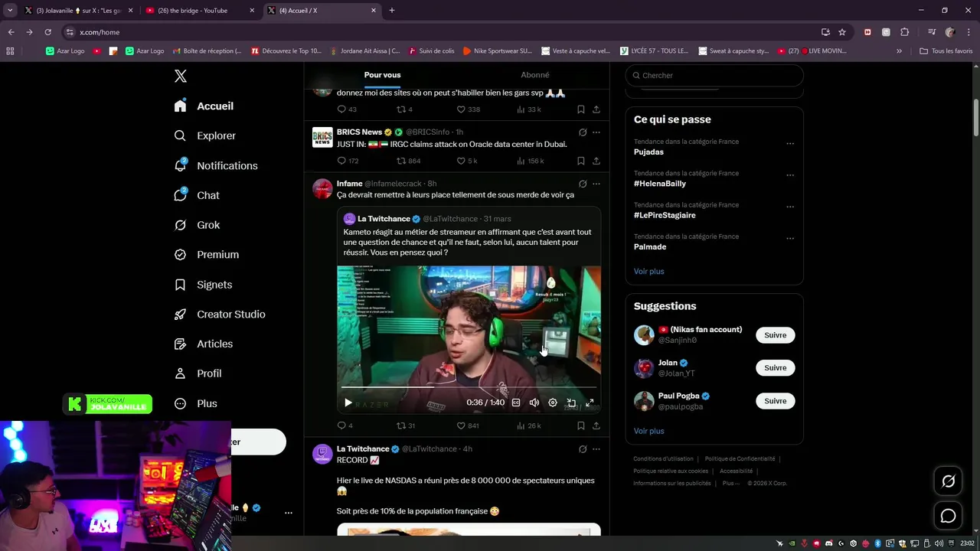Screen dimensions: 980x551
Task: Play the Kameto video
Action: click(348, 403)
